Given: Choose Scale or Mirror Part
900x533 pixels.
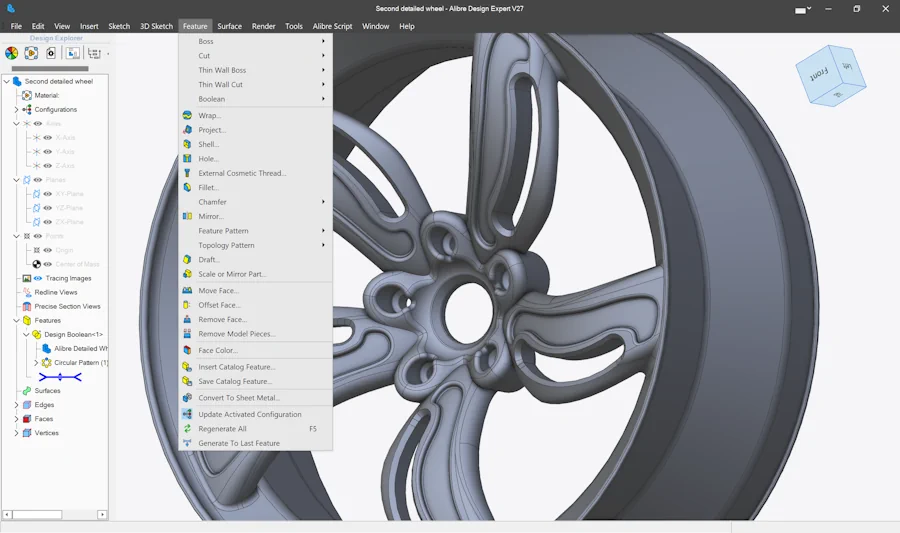Looking at the screenshot, I should click(x=255, y=274).
